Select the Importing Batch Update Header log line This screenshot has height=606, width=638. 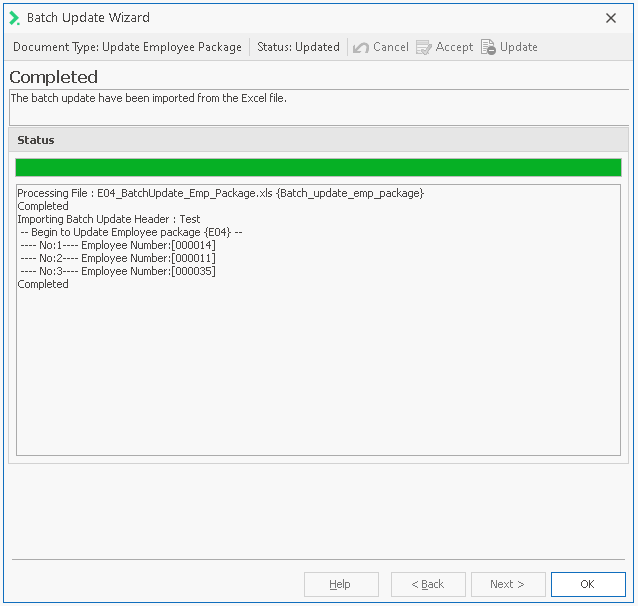click(109, 219)
